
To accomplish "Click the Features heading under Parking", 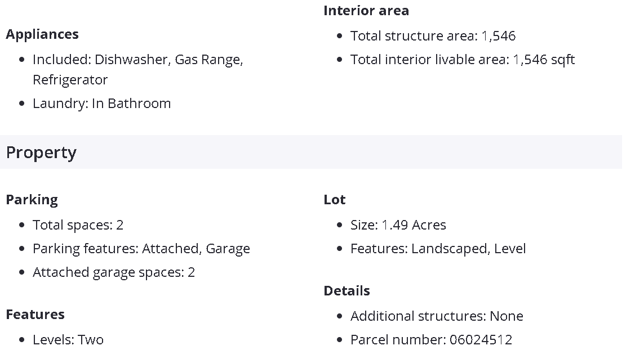I will [35, 315].
